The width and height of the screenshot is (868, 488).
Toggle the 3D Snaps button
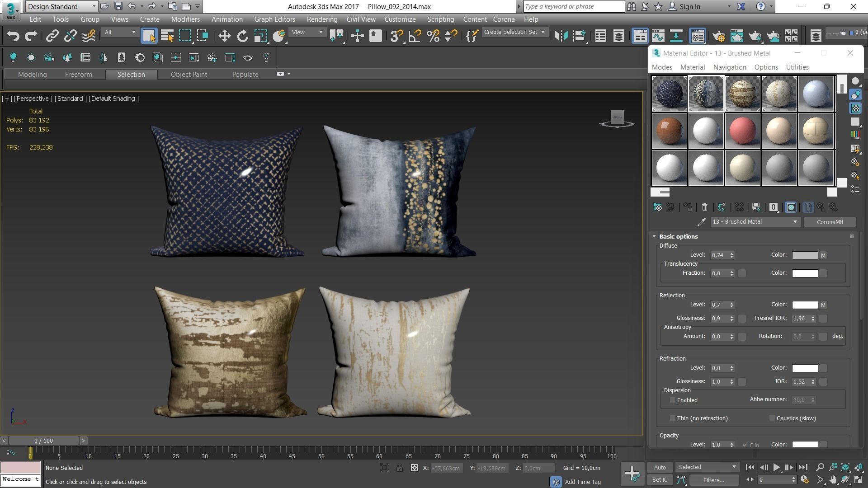(x=396, y=36)
